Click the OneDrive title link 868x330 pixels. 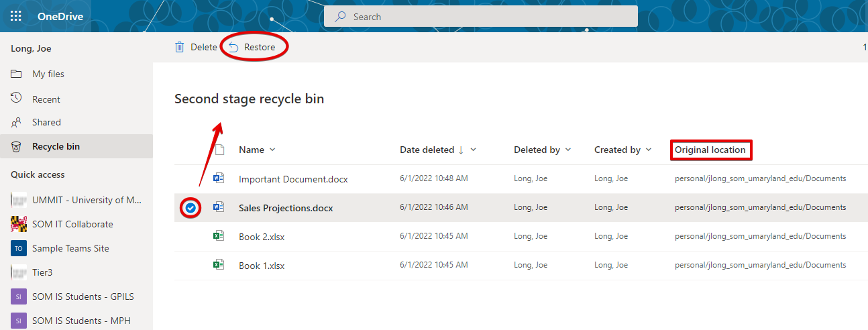point(60,16)
